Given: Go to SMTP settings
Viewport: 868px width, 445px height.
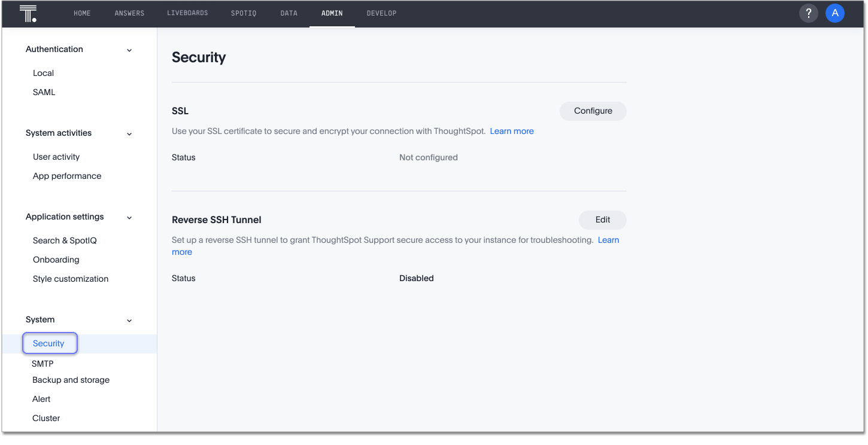Looking at the screenshot, I should coord(42,363).
